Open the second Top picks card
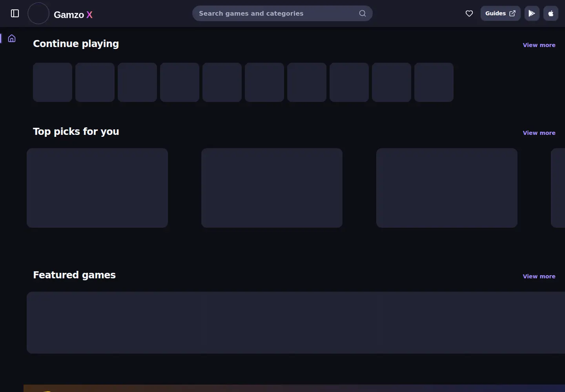This screenshot has width=565, height=392. 272,188
